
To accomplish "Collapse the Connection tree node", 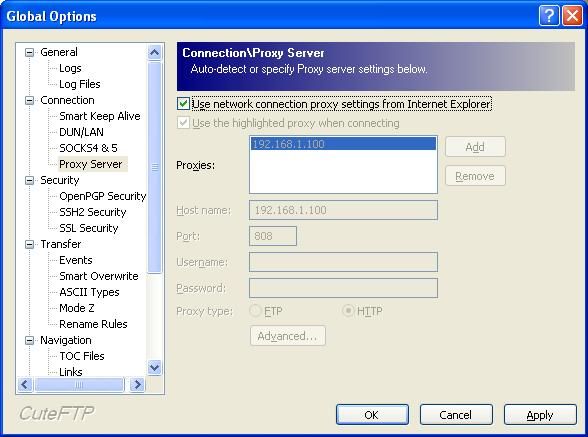I will click(29, 100).
